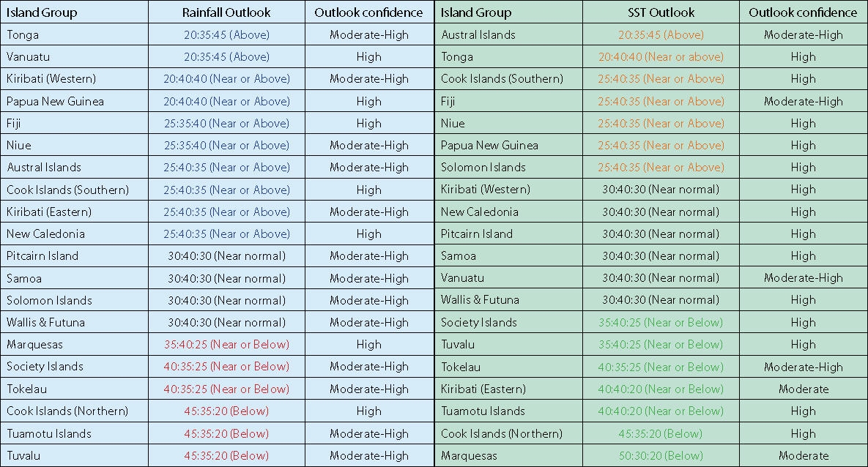868x467 pixels.
Task: Click Vanuatu's rainfall outlook confidence cell
Action: pyautogui.click(x=368, y=56)
